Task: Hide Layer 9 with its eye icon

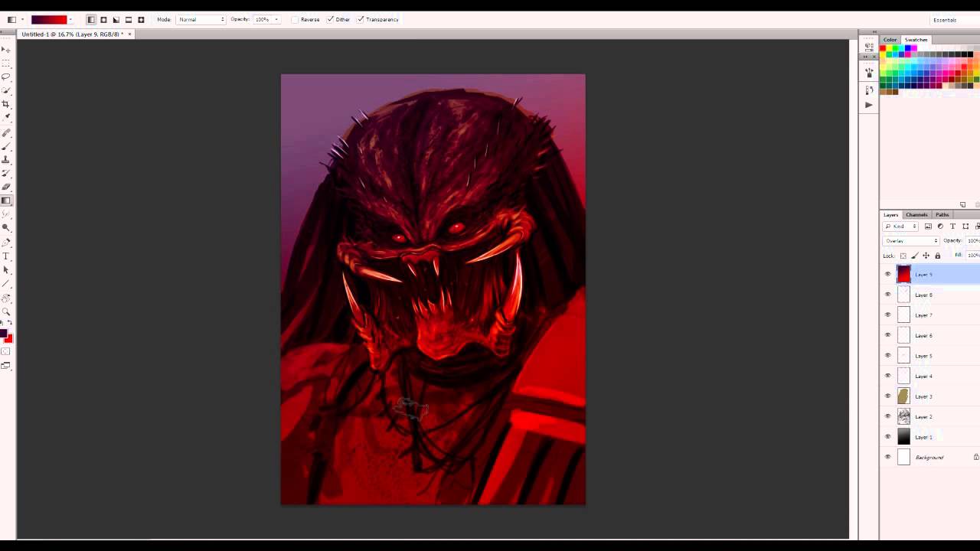Action: click(888, 274)
